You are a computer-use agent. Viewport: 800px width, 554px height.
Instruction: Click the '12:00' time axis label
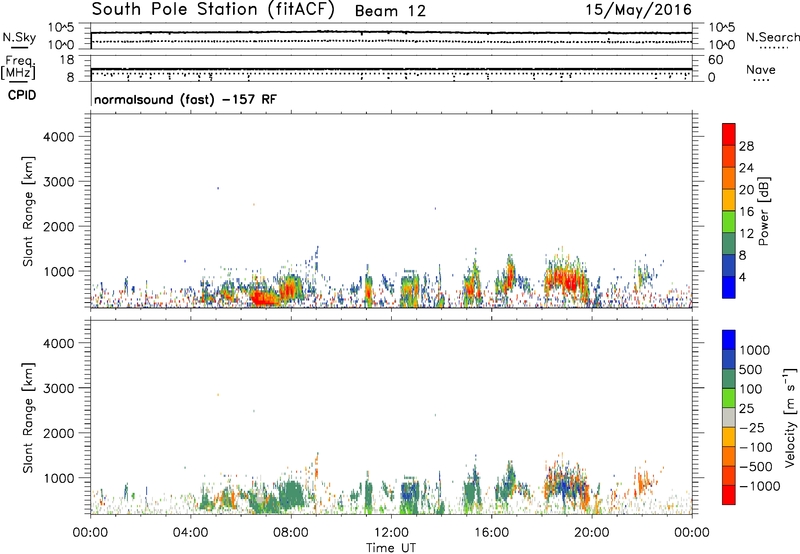click(391, 533)
